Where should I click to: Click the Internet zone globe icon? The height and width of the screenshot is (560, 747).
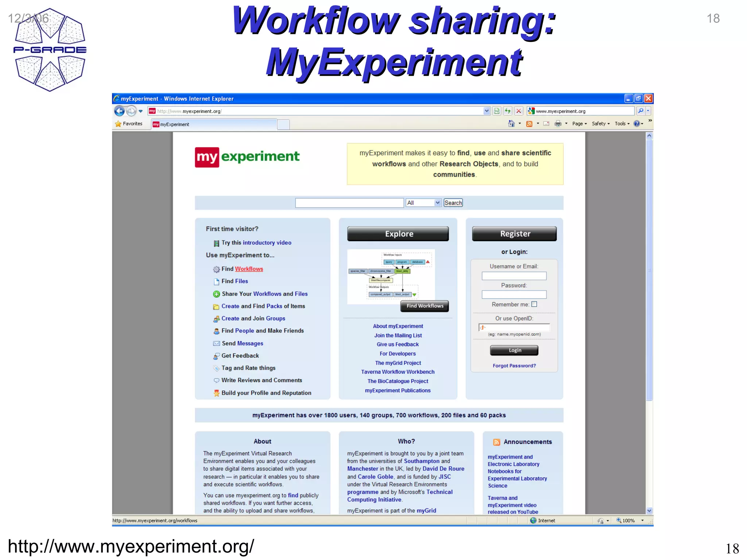click(x=534, y=521)
